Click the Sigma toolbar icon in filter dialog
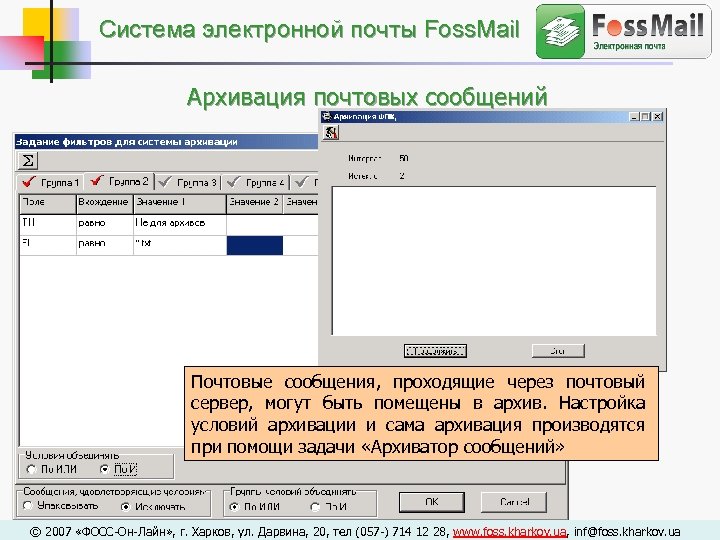720x540 pixels. point(28,161)
